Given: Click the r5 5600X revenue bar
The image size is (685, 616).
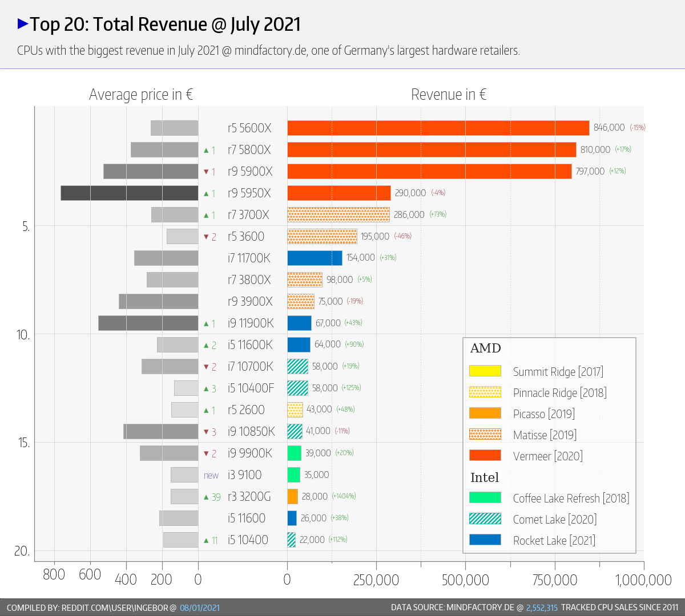Looking at the screenshot, I should pyautogui.click(x=438, y=128).
